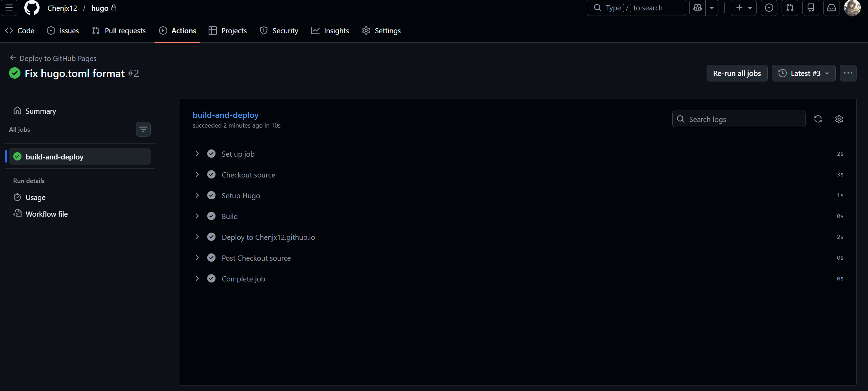Open repositories icon in top bar
The width and height of the screenshot is (868, 391).
(x=811, y=8)
